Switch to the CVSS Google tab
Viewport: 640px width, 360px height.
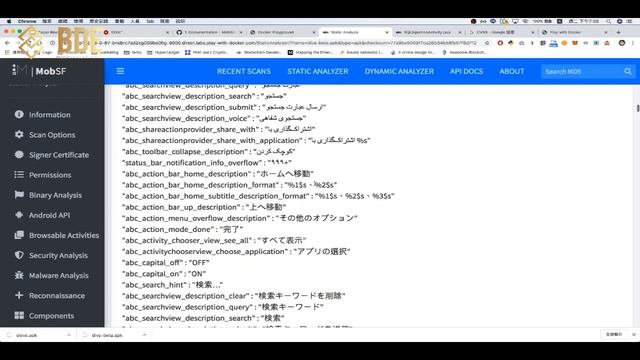pos(502,32)
